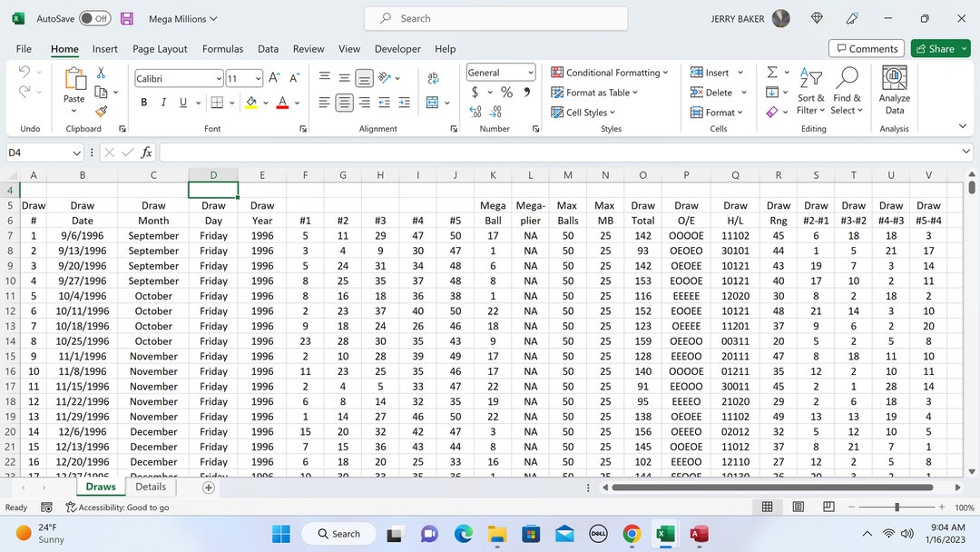Screen dimensions: 980x552
Task: Click Increase Font Size icon
Action: pyautogui.click(x=274, y=78)
